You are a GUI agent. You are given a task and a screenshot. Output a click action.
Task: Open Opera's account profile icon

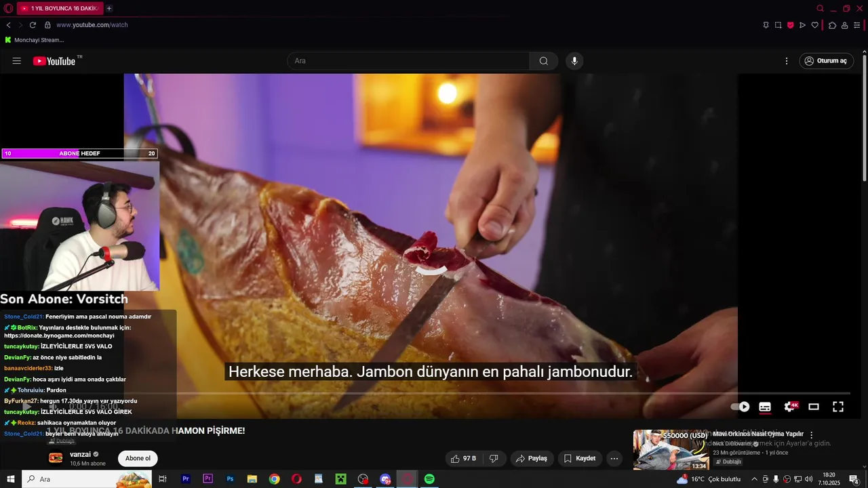[x=844, y=25]
